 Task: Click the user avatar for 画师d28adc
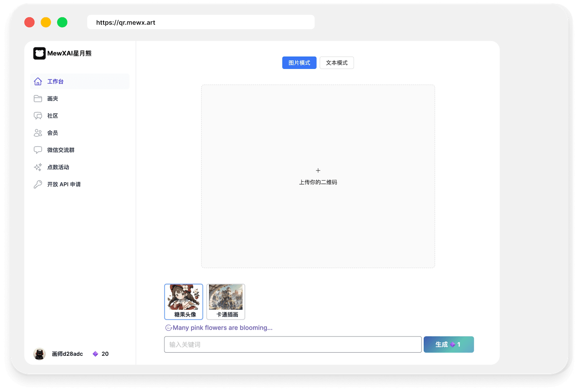(39, 353)
